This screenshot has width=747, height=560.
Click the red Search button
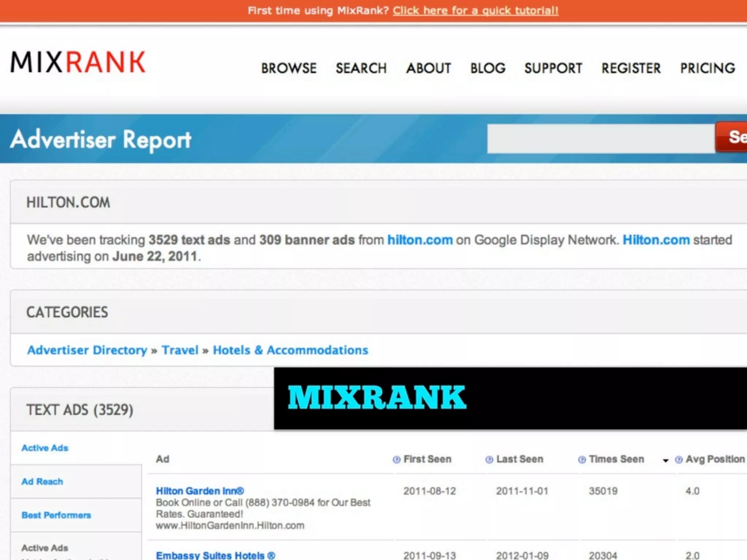[x=731, y=138]
